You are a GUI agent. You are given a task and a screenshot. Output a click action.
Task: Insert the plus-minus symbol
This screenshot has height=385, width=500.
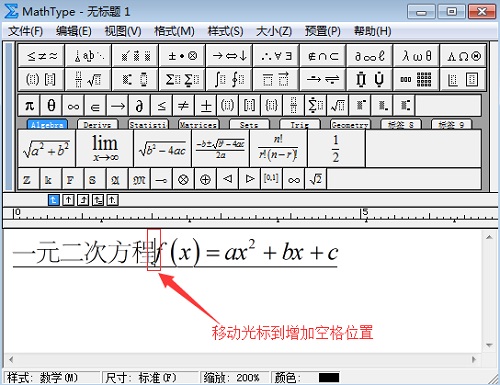point(206,106)
